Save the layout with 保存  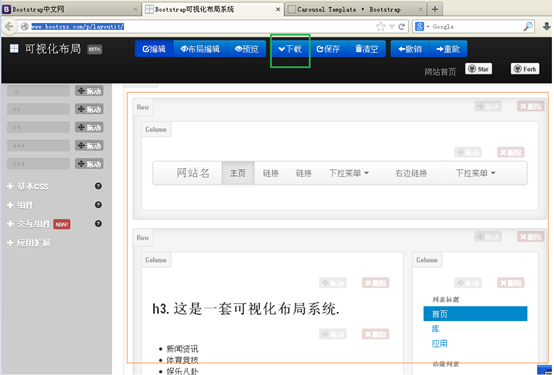328,49
